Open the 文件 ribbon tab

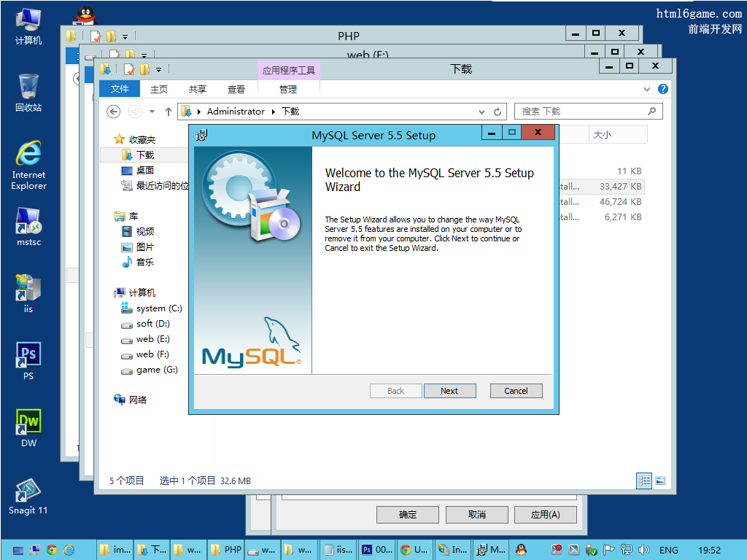tap(120, 89)
